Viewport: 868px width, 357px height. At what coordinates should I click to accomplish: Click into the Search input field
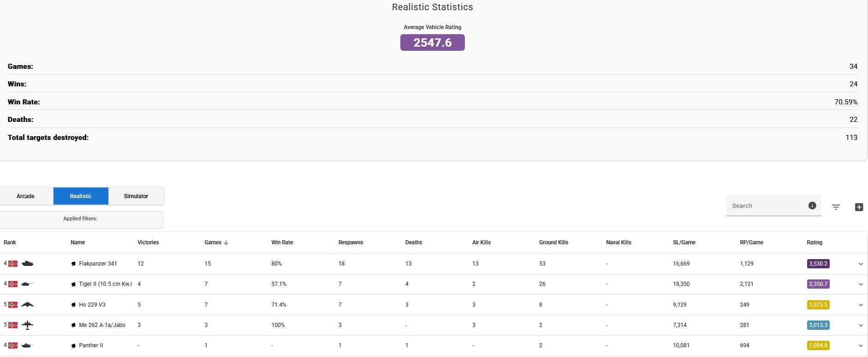(x=766, y=206)
